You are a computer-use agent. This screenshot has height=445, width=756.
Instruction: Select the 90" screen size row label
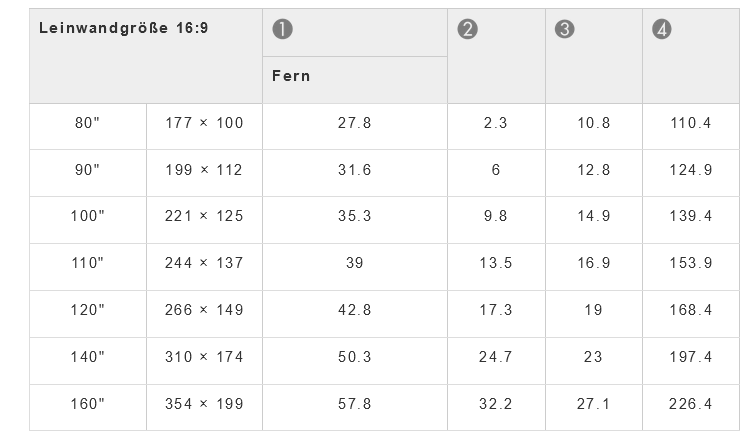pos(88,170)
